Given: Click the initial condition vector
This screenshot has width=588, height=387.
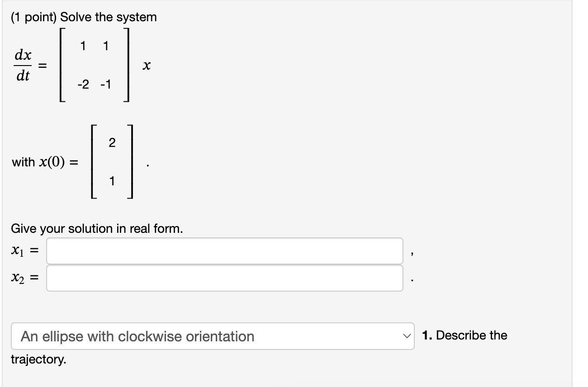Looking at the screenshot, I should click(112, 161).
